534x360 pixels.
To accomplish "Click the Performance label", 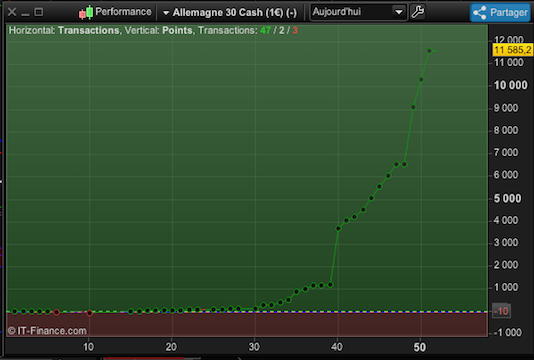I will pyautogui.click(x=123, y=12).
